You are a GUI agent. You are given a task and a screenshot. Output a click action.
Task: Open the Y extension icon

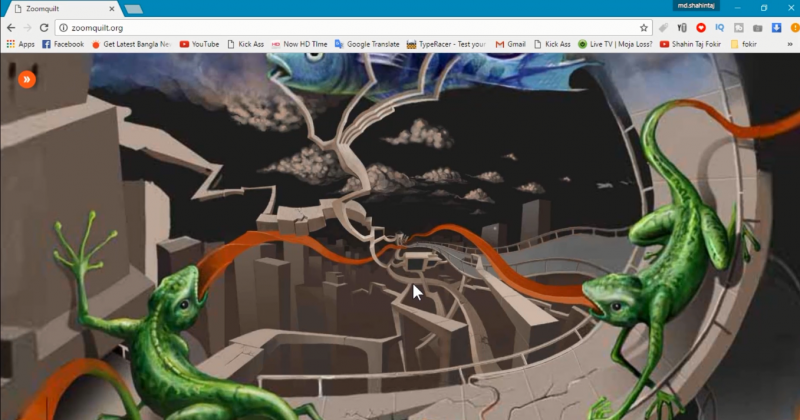pos(682,28)
